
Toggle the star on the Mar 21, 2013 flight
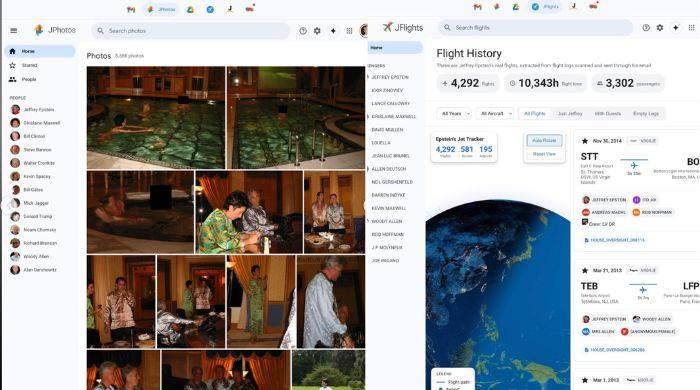pos(585,270)
